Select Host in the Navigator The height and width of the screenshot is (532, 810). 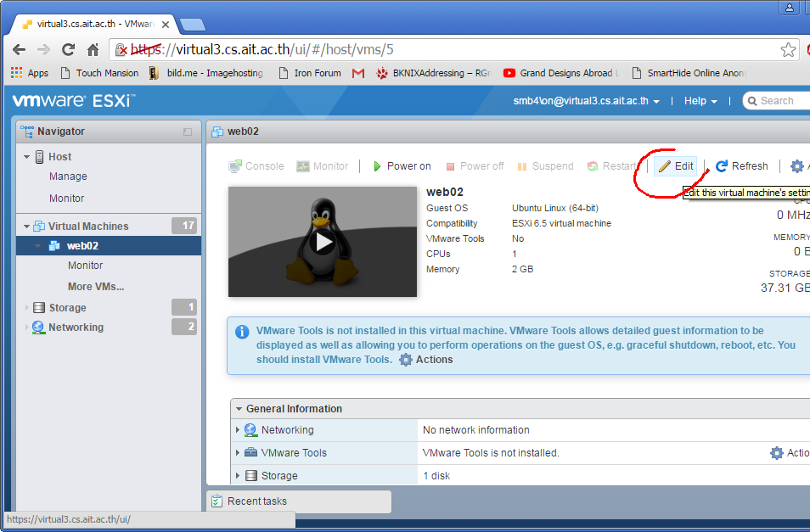click(x=60, y=157)
